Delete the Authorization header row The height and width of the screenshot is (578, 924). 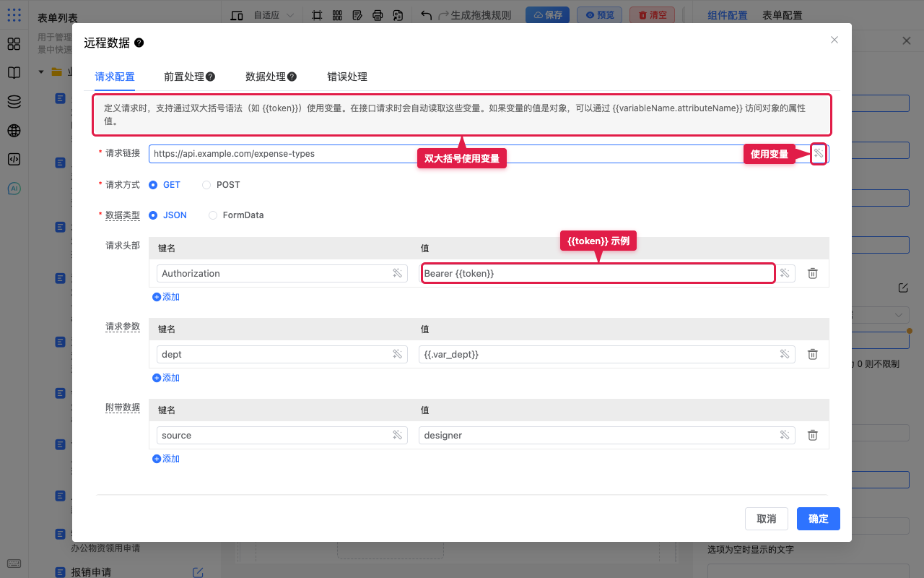812,273
